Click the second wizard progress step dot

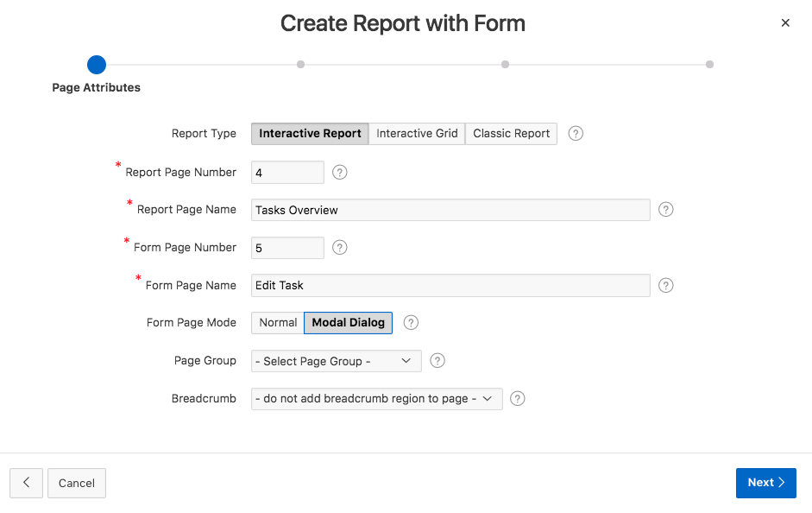tap(300, 64)
